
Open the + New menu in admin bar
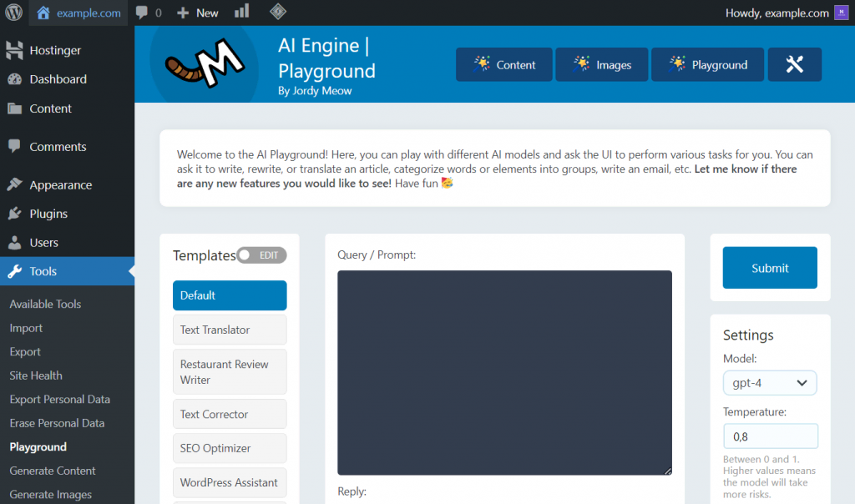point(197,12)
